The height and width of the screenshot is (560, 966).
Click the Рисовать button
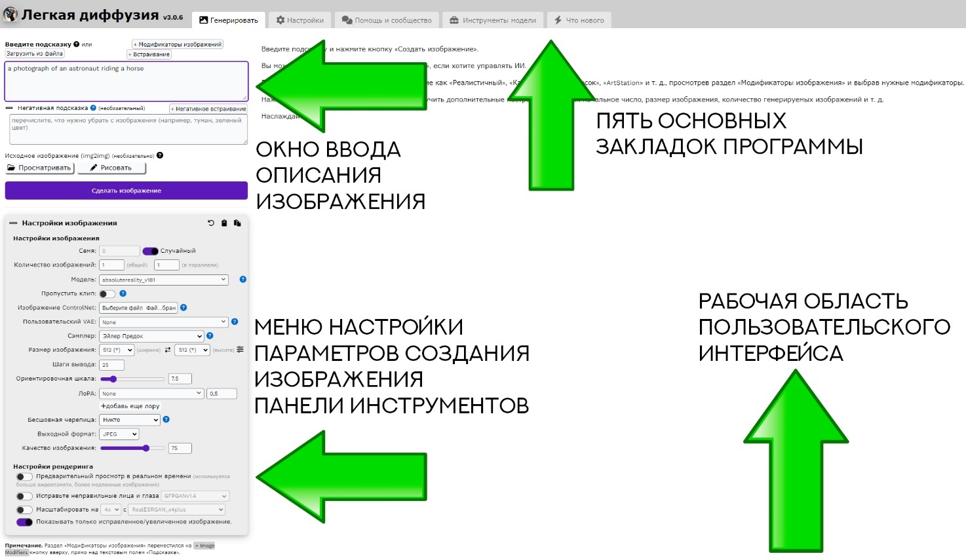(111, 168)
